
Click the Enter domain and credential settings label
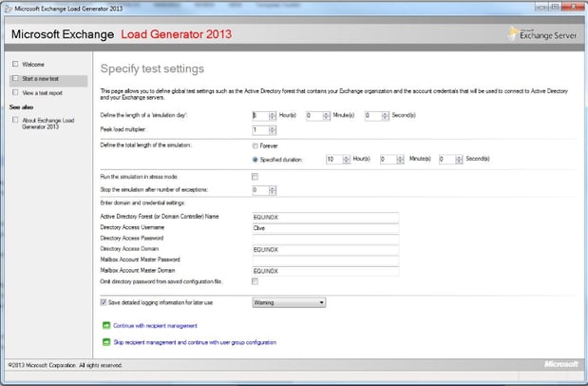142,203
